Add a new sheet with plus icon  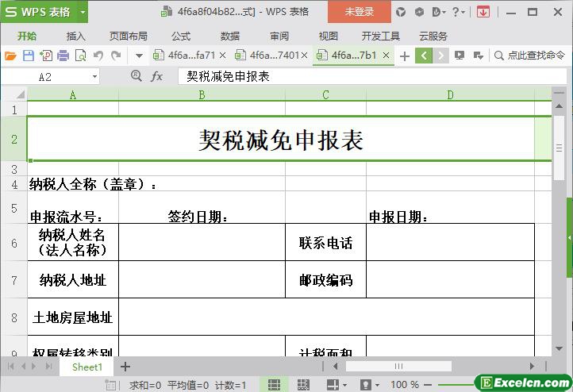click(x=125, y=367)
